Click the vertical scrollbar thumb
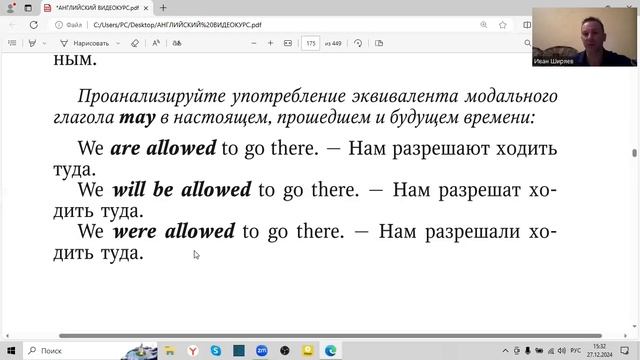This screenshot has height=360, width=640. click(634, 153)
